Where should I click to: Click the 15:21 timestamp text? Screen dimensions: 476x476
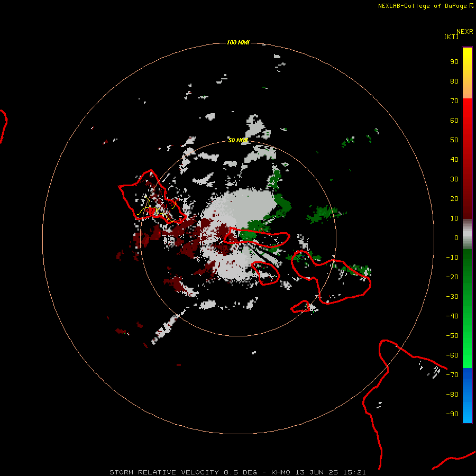tap(354, 472)
